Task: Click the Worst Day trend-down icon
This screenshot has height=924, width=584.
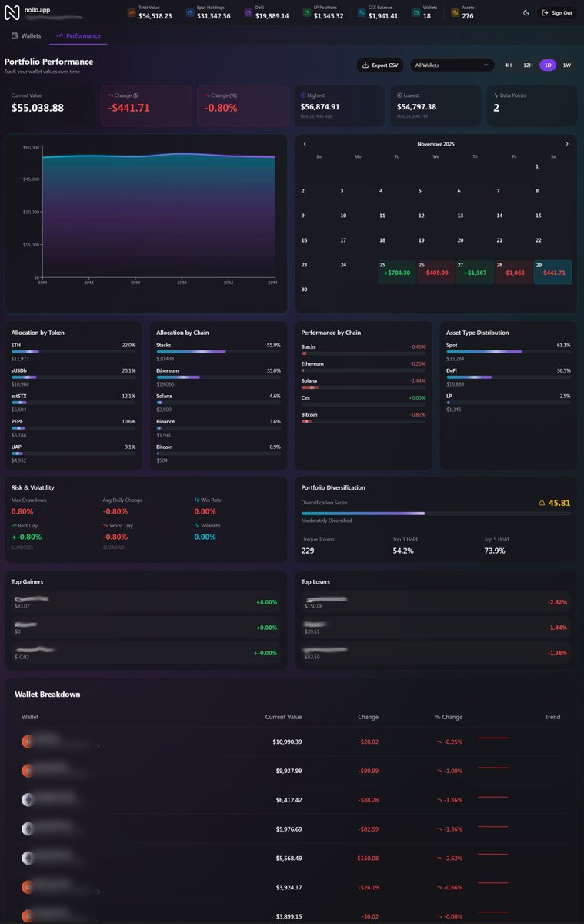Action: coord(105,525)
